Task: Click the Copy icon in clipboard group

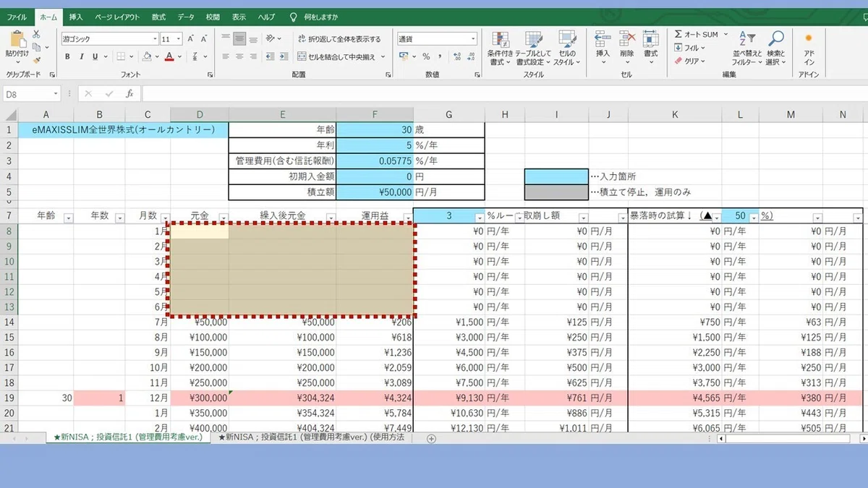Action: pyautogui.click(x=38, y=47)
